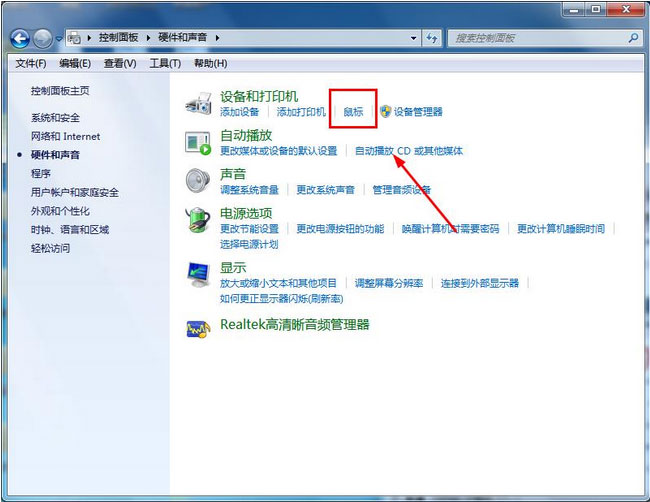
Task: Open the 编辑(E) menu
Action: [x=75, y=63]
